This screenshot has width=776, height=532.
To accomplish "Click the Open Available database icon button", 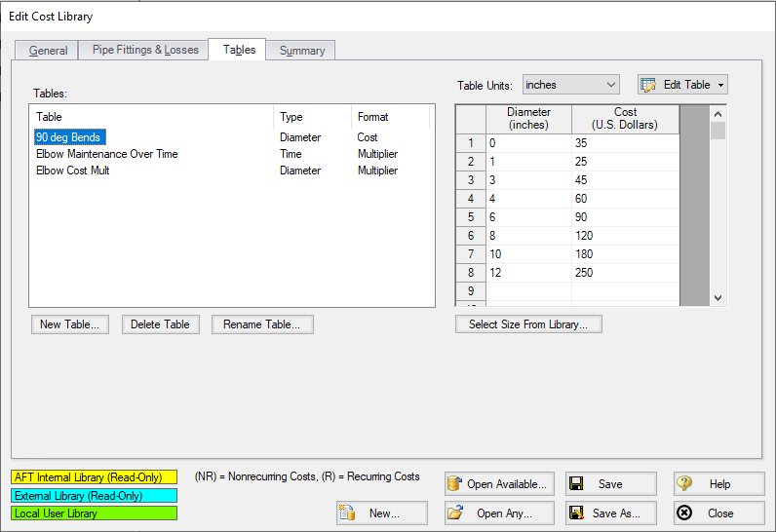I will pos(454,484).
